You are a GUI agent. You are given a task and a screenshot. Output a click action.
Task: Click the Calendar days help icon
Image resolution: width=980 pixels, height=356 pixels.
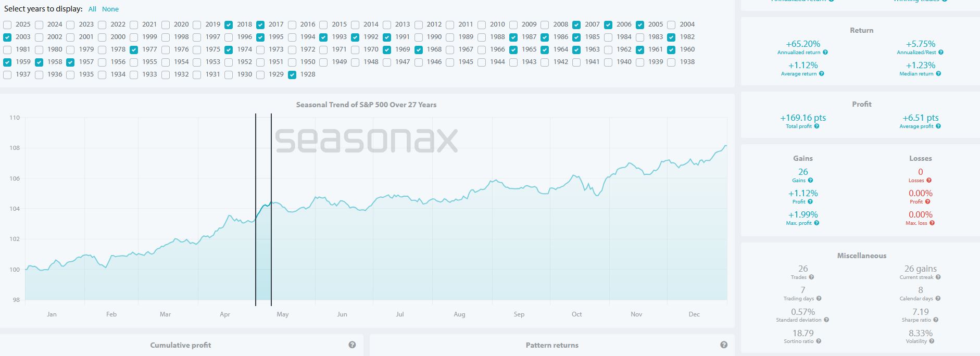(x=939, y=299)
